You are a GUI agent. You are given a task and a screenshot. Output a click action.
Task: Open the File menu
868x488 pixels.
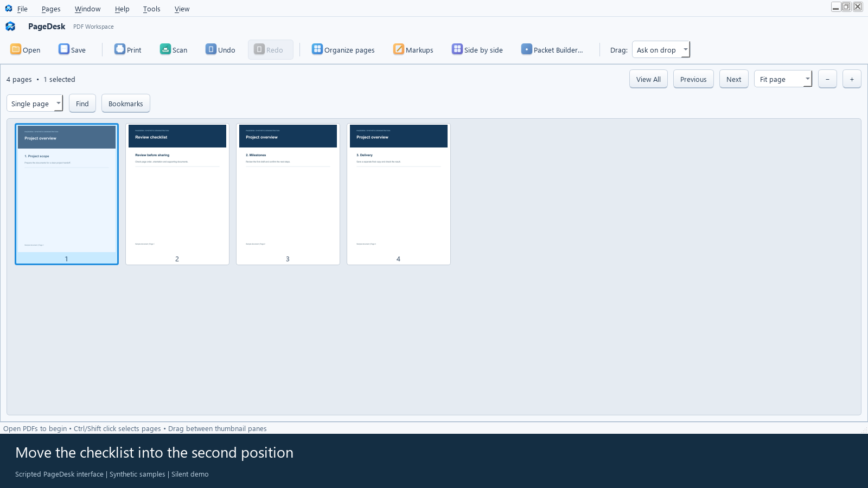(22, 9)
